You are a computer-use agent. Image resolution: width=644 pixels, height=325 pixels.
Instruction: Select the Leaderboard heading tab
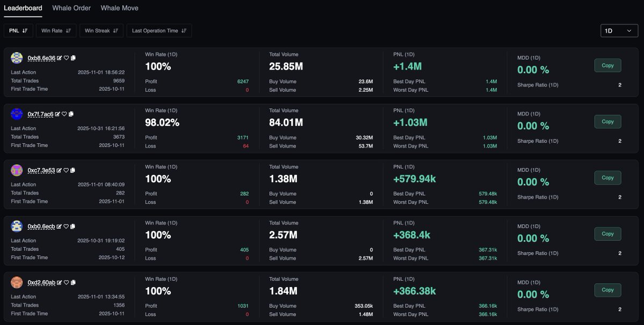tap(23, 8)
